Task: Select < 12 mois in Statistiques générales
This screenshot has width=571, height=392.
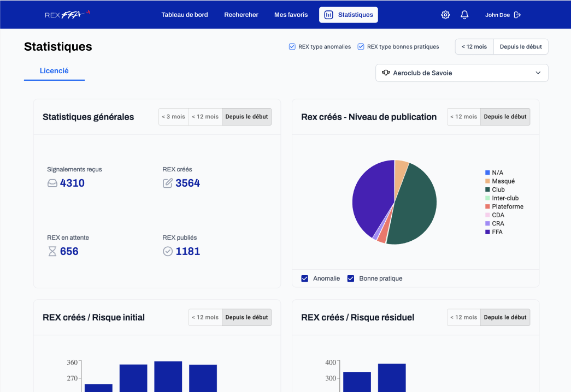Action: click(x=205, y=117)
